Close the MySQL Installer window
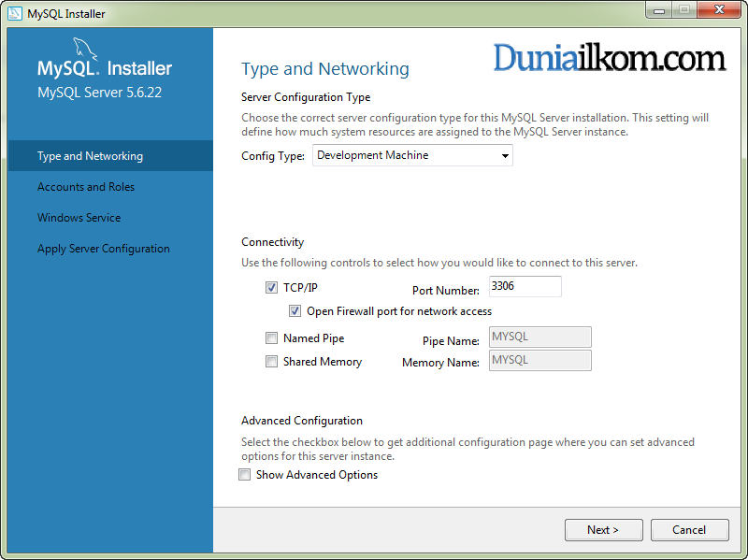 [719, 10]
